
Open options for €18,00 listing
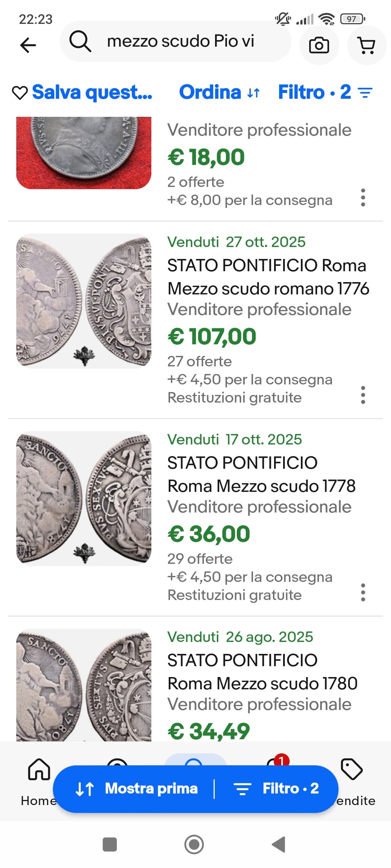pos(363,197)
